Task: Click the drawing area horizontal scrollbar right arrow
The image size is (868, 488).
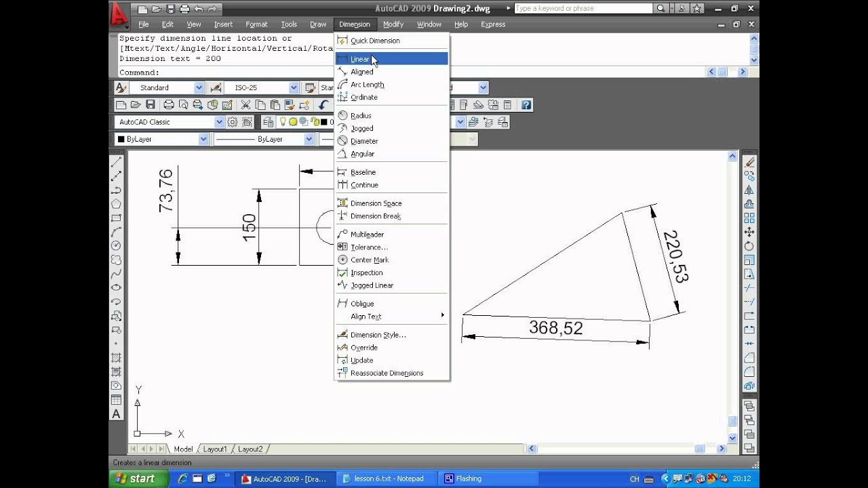Action: [723, 449]
